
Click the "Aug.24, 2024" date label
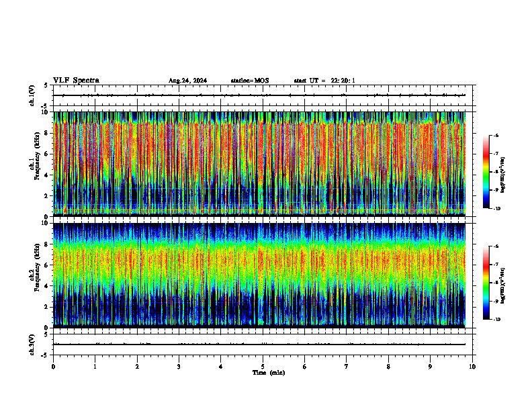(x=187, y=81)
